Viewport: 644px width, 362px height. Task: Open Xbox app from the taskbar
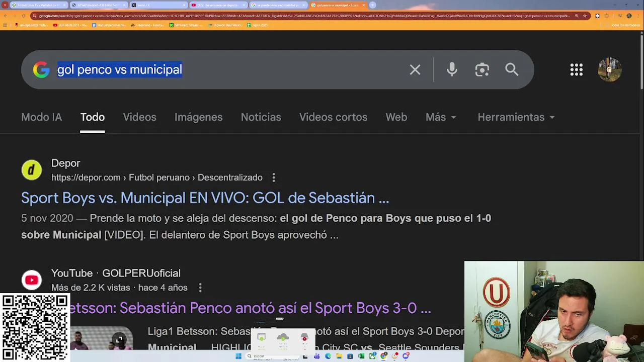click(x=372, y=356)
